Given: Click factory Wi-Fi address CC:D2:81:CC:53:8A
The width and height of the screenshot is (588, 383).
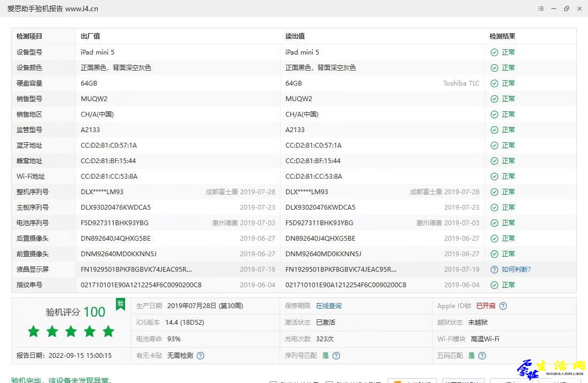Looking at the screenshot, I should pyautogui.click(x=109, y=177).
